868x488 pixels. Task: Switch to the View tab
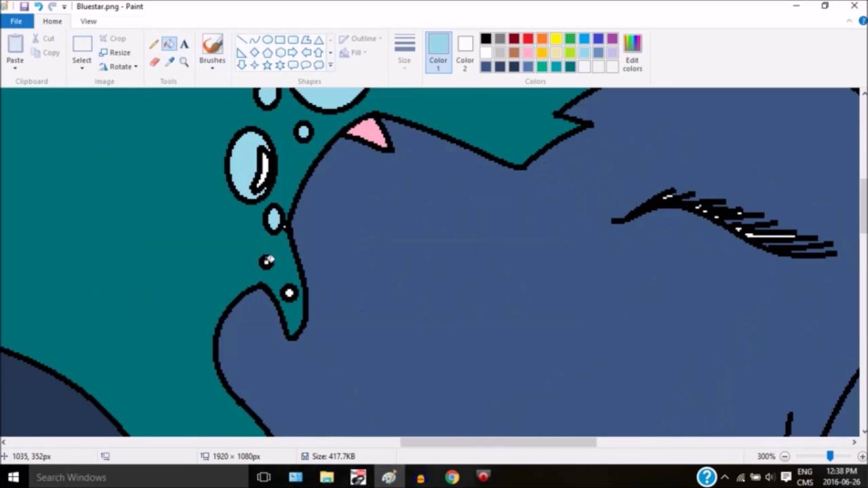tap(88, 21)
